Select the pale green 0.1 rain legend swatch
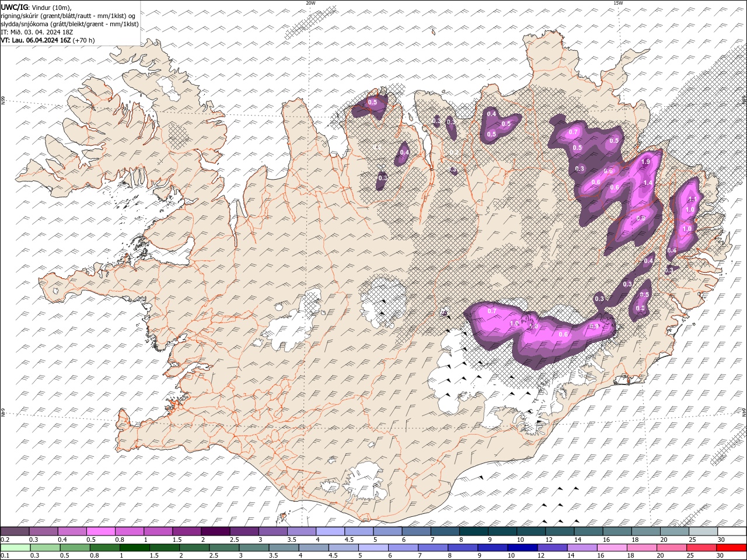This screenshot has height=560, width=747. point(15,548)
